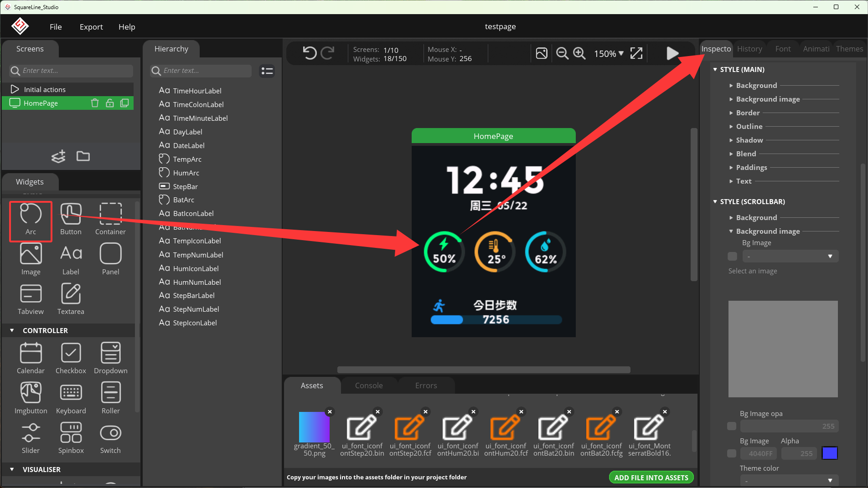
Task: Click the zoom out magnifier icon
Action: (562, 53)
